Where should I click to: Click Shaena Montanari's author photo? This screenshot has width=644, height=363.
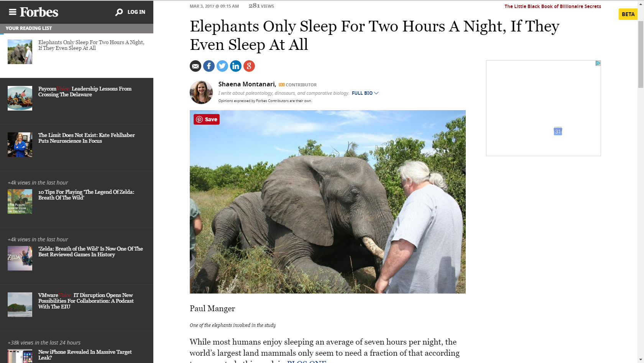(201, 92)
